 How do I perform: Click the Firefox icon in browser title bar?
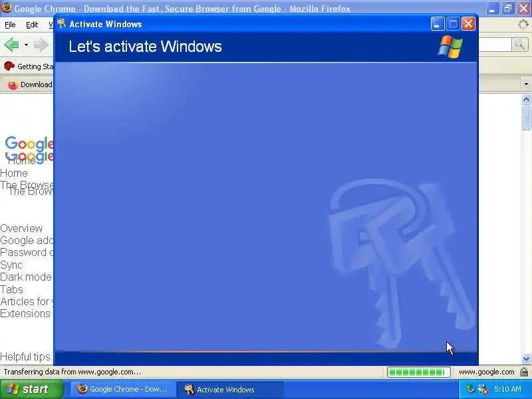point(6,8)
